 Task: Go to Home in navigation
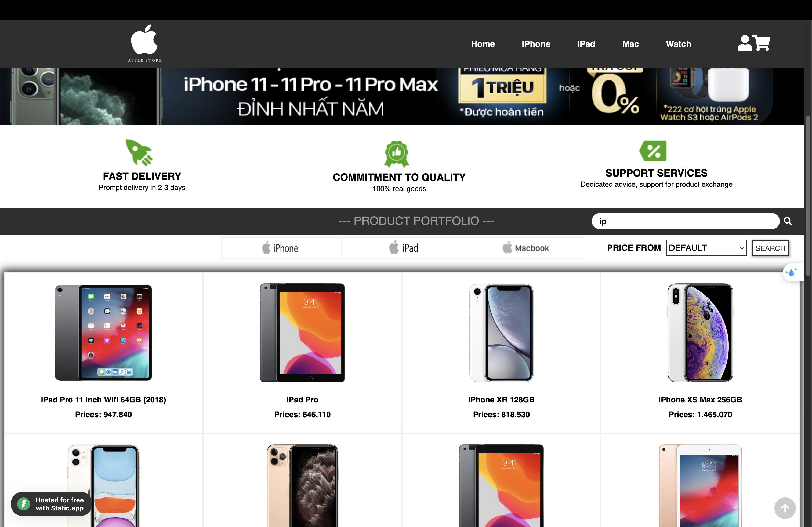[x=483, y=44]
